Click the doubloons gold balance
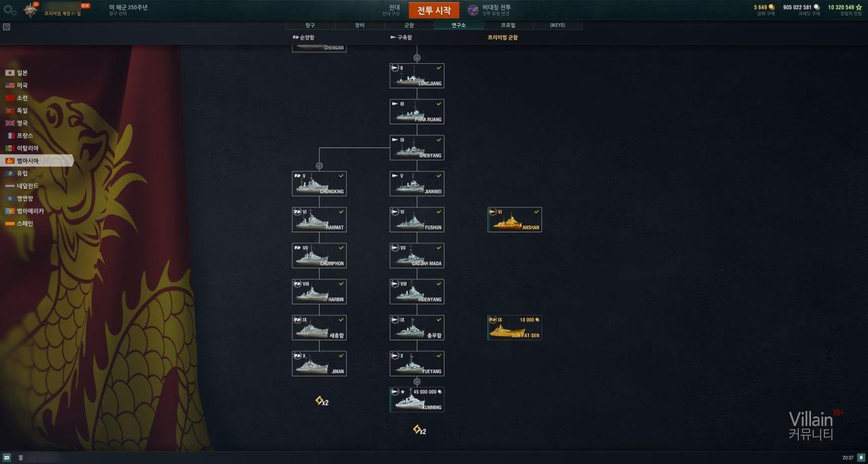Image resolution: width=868 pixels, height=464 pixels. (764, 7)
